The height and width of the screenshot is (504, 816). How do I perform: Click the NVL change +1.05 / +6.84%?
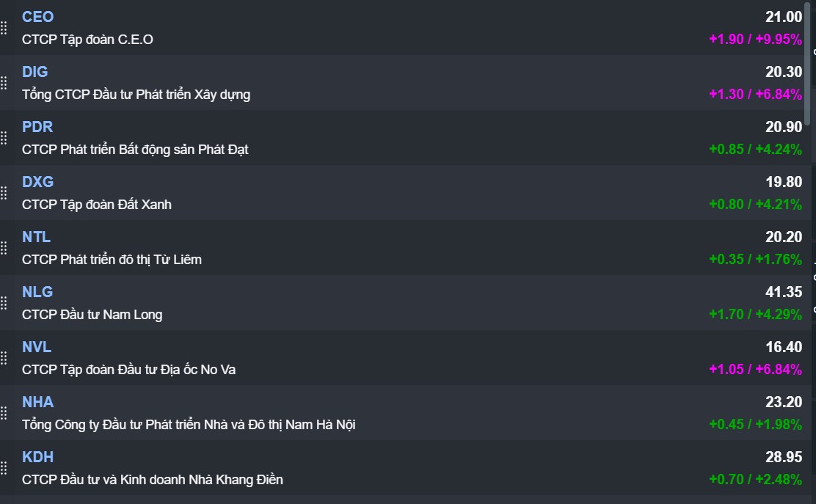click(x=755, y=369)
